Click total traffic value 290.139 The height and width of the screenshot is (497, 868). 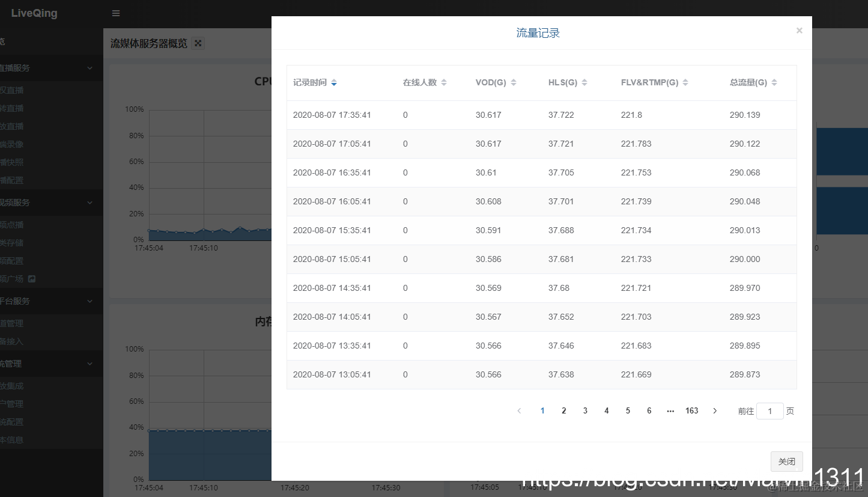point(745,115)
